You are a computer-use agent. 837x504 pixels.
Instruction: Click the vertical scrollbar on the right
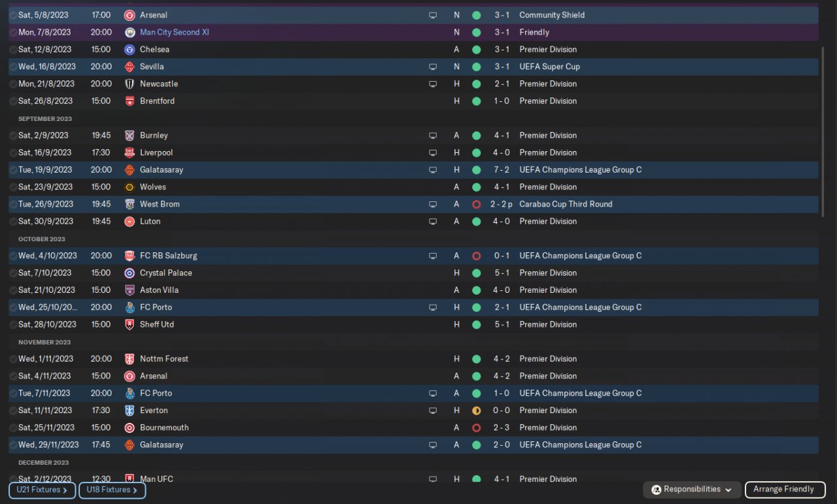point(823,131)
